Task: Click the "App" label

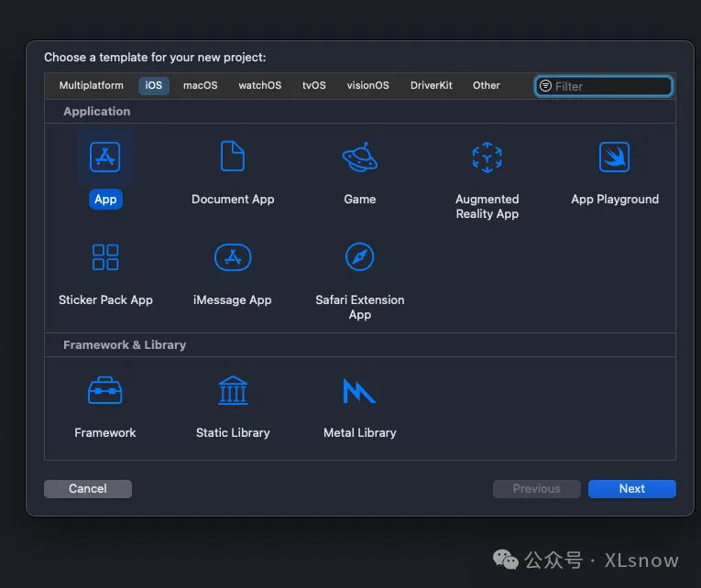Action: pos(105,200)
